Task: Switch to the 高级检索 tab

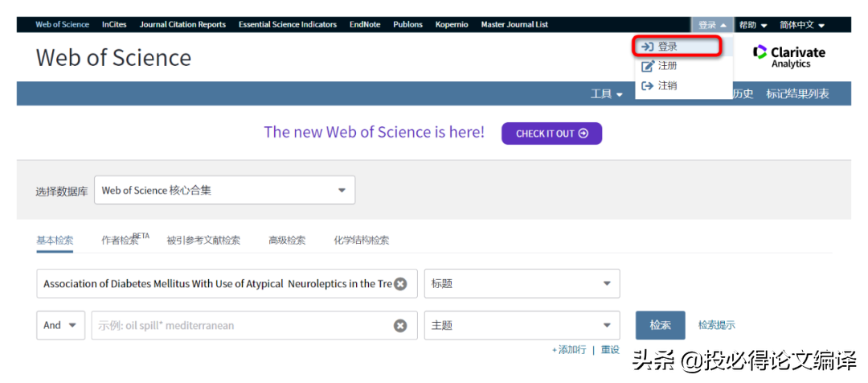Action: (287, 240)
